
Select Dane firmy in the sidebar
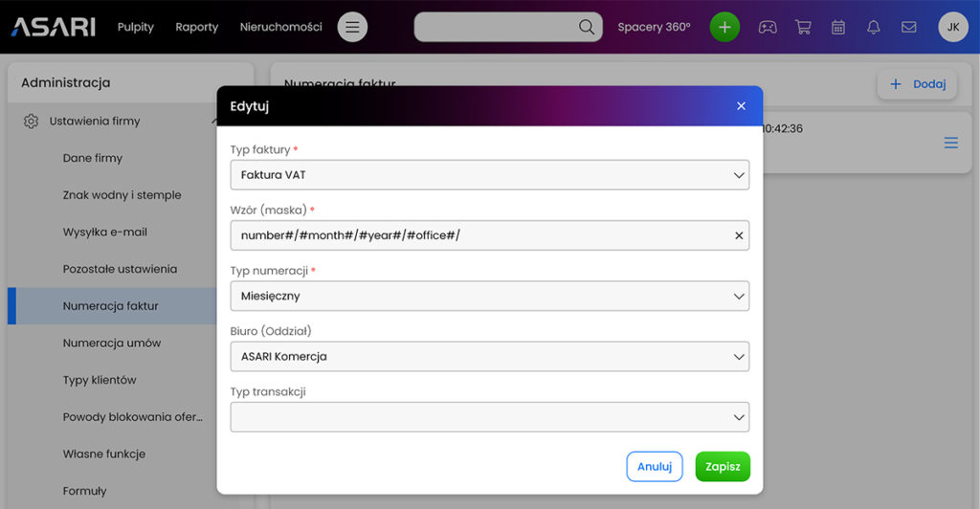pyautogui.click(x=93, y=158)
